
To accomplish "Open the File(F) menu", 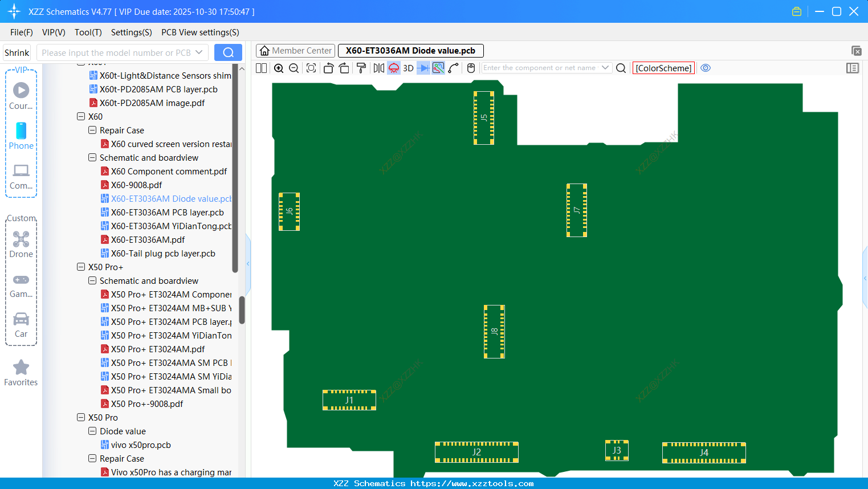I will [22, 32].
